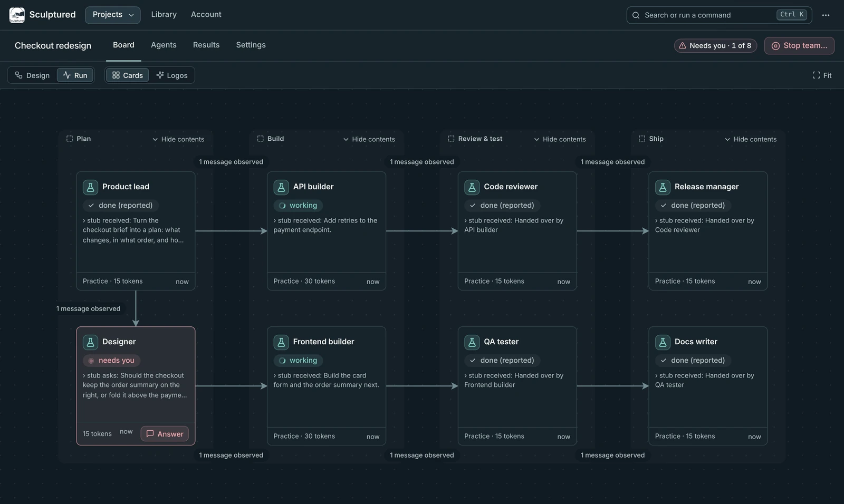Click the Code reviewer agent flask icon
The image size is (844, 504).
[x=472, y=187]
